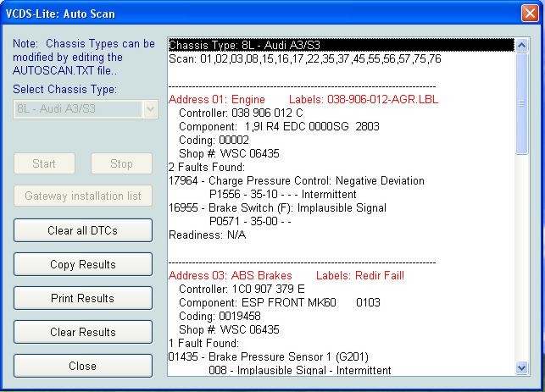Click 'P0571 - 35-00 - -' line

tap(250, 222)
